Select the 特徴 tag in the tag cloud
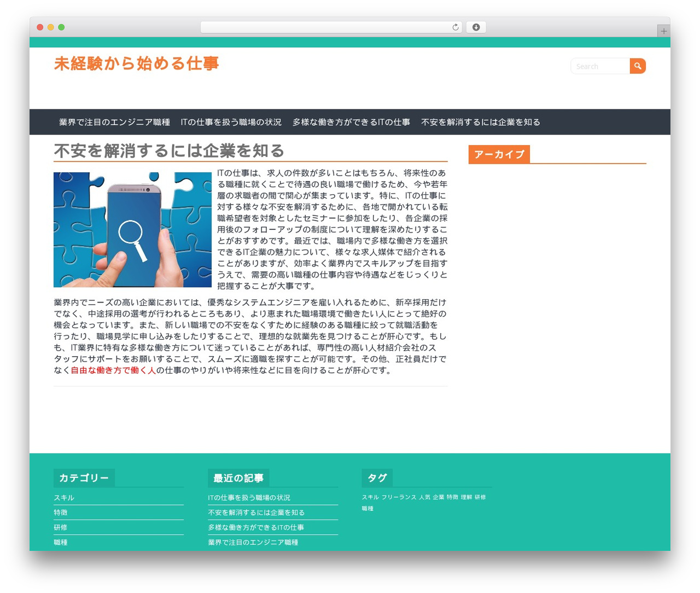Image resolution: width=700 pixels, height=593 pixels. (452, 497)
